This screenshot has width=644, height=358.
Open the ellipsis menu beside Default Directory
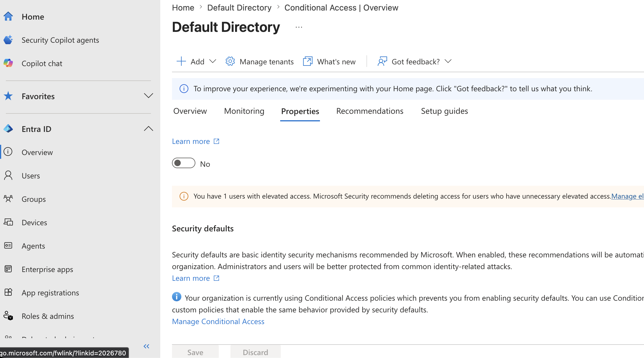[x=299, y=27]
